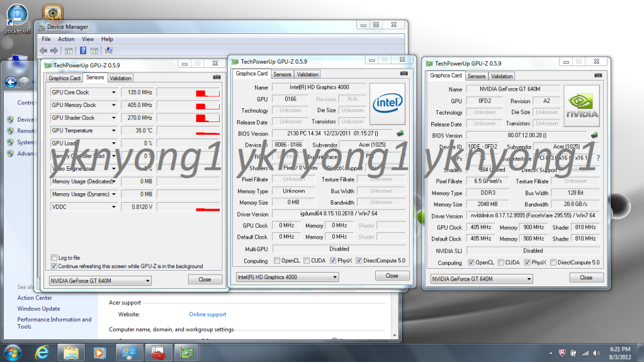Screen dimensions: 644x362
Task: Click the GPU Core Clock red sensor graph
Action: click(x=188, y=93)
